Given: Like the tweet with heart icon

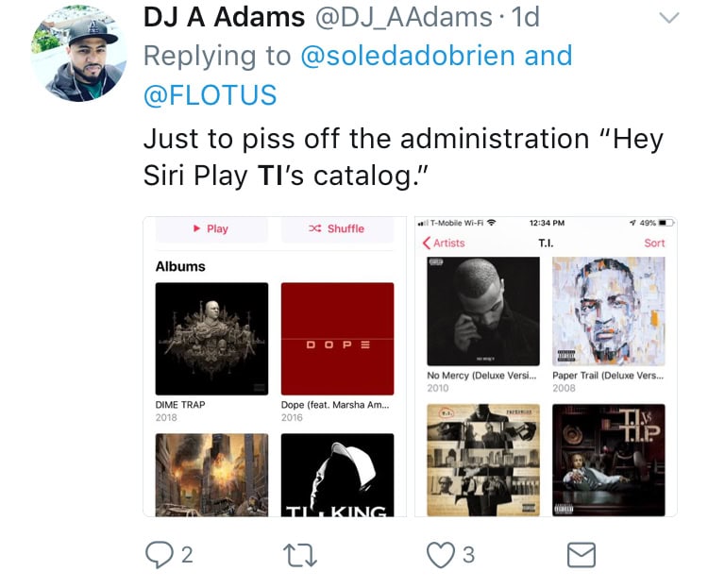Looking at the screenshot, I should 441,555.
